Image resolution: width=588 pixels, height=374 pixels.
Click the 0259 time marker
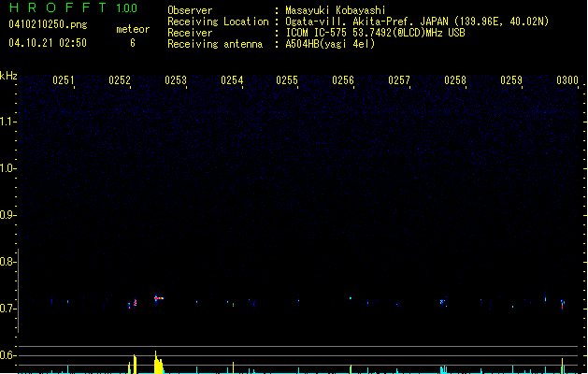[x=511, y=80]
